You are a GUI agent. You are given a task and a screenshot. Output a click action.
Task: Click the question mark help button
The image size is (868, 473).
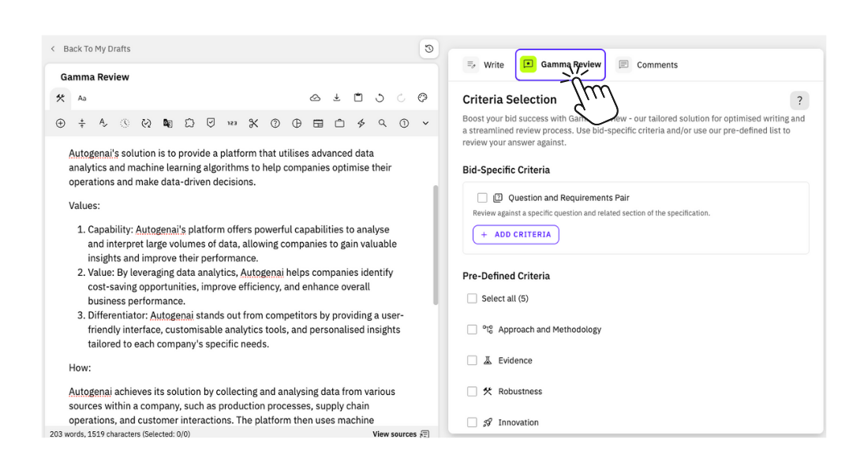pos(799,101)
